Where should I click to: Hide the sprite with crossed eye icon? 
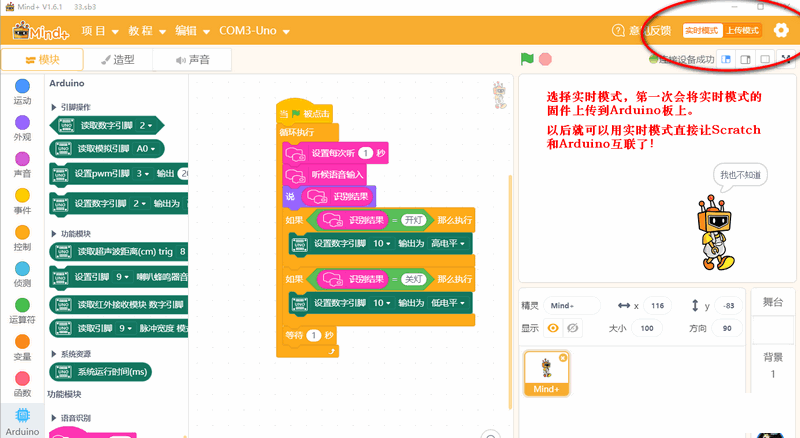(x=572, y=328)
